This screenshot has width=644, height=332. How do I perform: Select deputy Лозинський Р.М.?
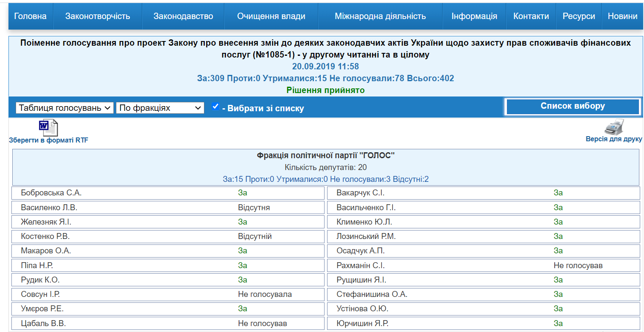coord(366,236)
